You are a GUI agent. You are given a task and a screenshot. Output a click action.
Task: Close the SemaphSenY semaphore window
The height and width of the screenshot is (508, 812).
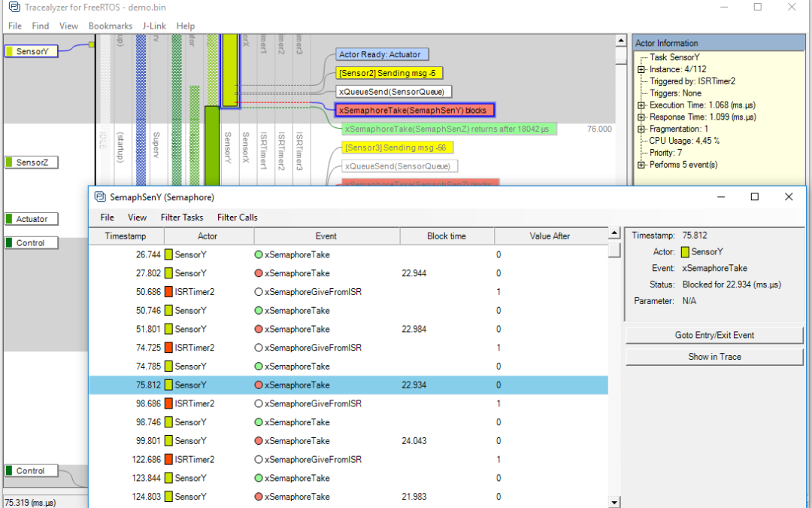coord(789,196)
